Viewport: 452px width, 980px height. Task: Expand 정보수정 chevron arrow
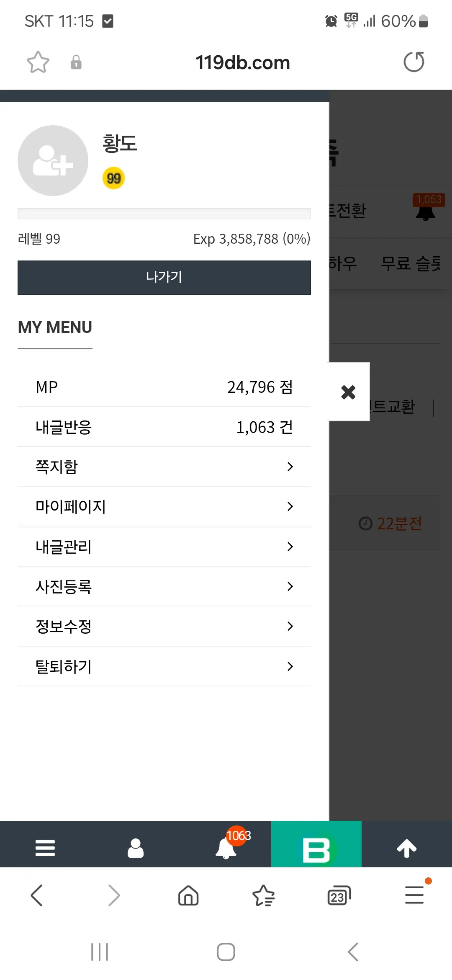pyautogui.click(x=290, y=626)
